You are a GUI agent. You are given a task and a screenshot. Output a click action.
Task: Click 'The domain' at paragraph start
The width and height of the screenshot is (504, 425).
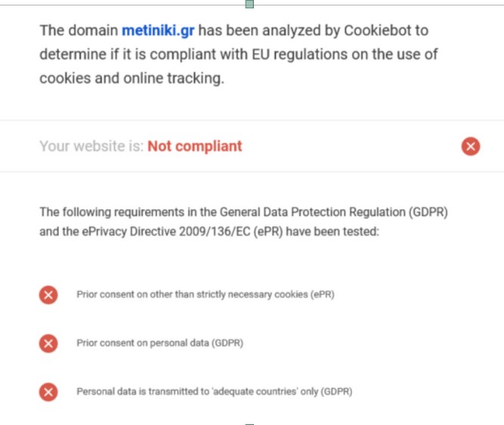tap(79, 31)
